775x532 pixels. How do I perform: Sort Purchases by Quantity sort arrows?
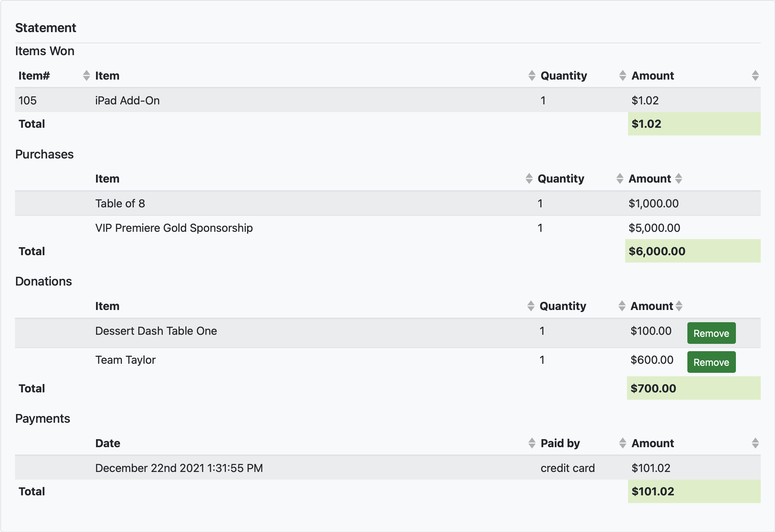(620, 178)
